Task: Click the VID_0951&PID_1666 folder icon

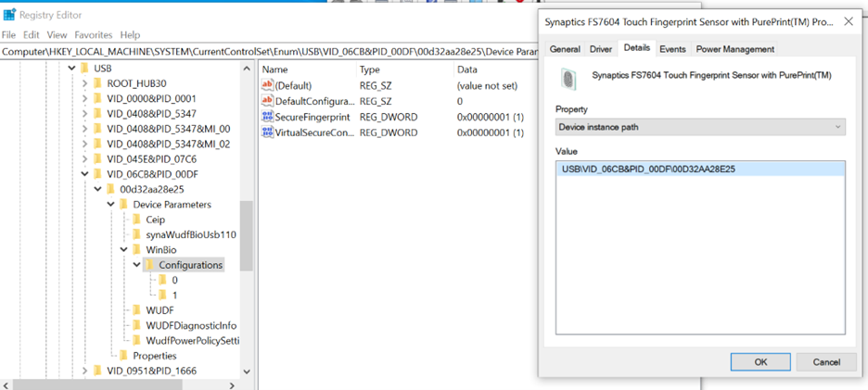Action: point(97,371)
